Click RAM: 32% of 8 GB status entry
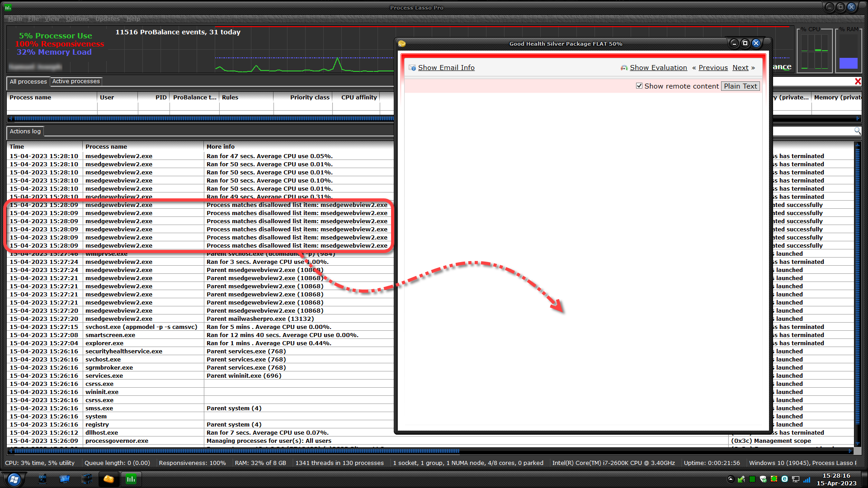868x488 pixels. pos(260,463)
